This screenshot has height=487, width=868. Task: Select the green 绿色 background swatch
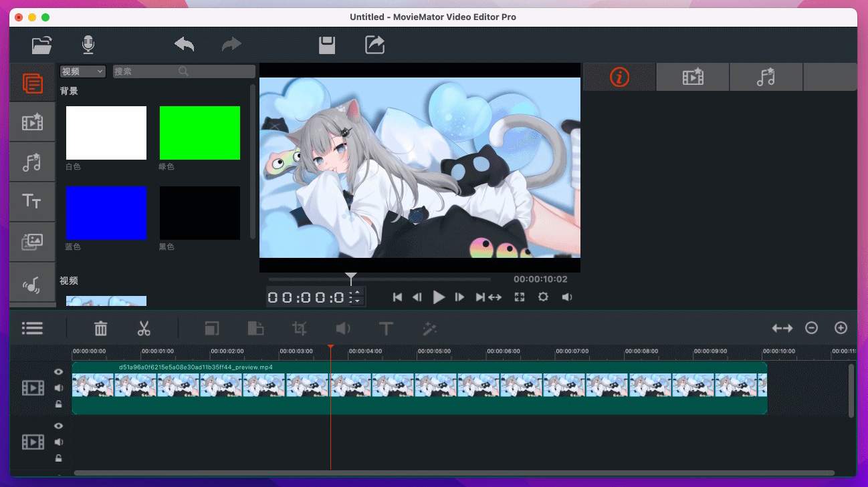[x=199, y=133]
